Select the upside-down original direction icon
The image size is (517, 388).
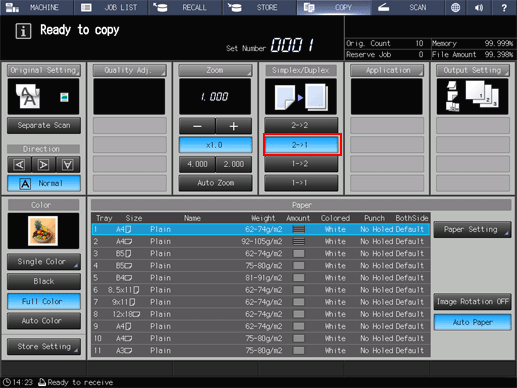pos(68,164)
